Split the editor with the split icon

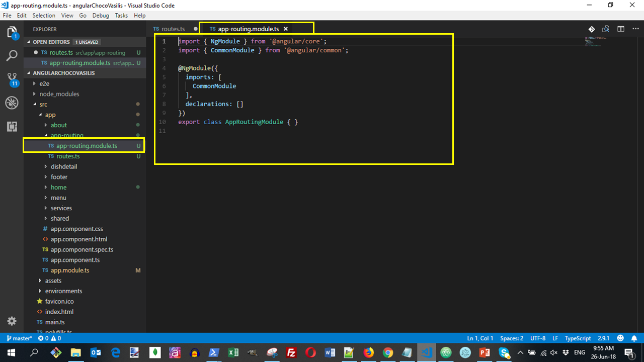tap(621, 29)
